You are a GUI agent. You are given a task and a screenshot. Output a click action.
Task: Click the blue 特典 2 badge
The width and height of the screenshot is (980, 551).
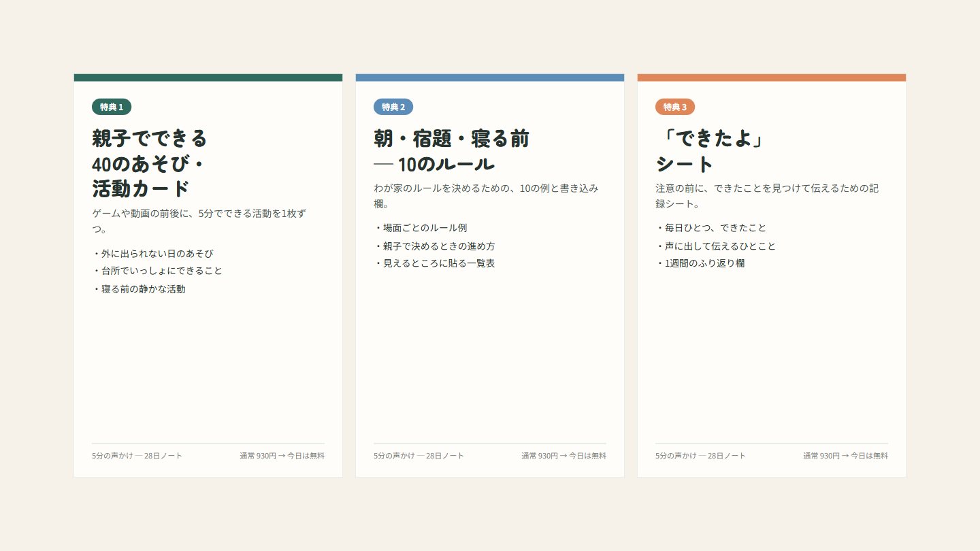(393, 107)
